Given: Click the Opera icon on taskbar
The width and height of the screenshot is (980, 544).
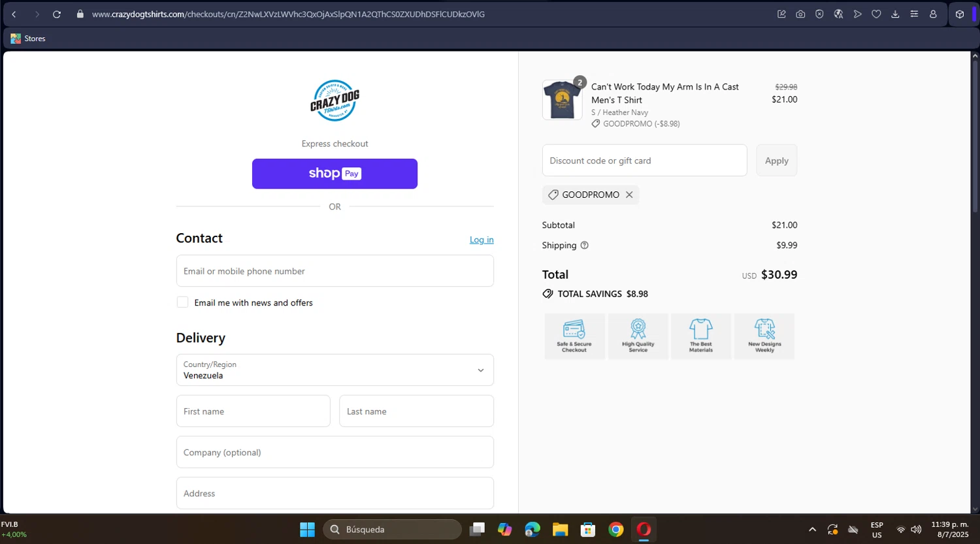Looking at the screenshot, I should click(x=644, y=530).
